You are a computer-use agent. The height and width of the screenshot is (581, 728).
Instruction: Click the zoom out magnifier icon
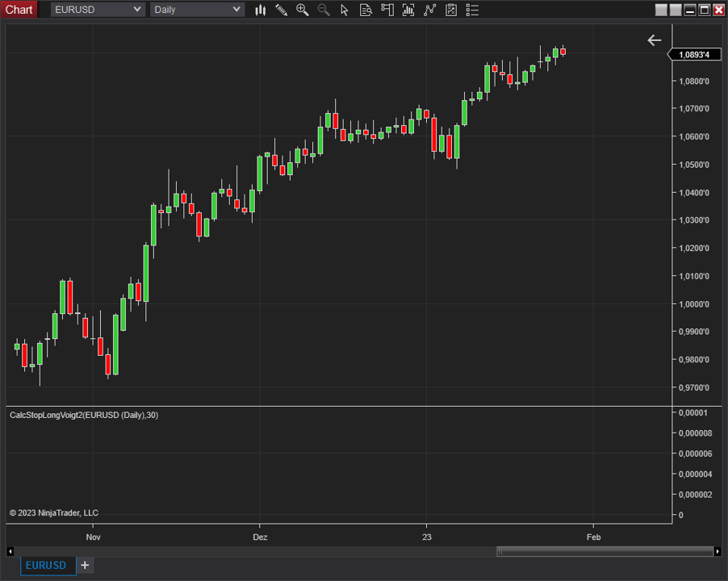[324, 10]
